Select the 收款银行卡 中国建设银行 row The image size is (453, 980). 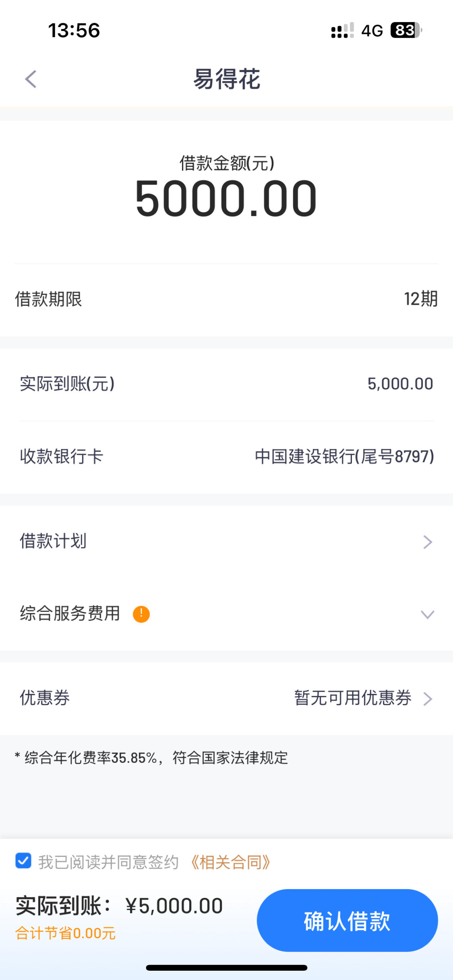point(226,457)
